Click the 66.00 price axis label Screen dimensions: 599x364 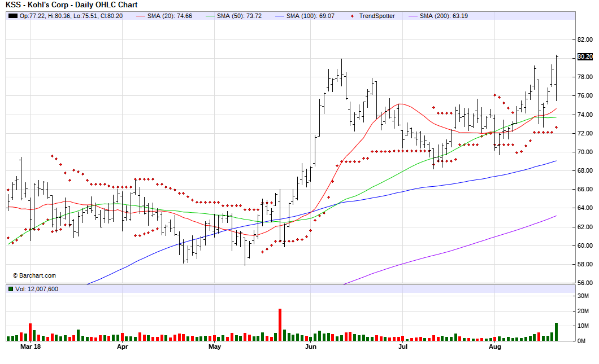coord(585,189)
